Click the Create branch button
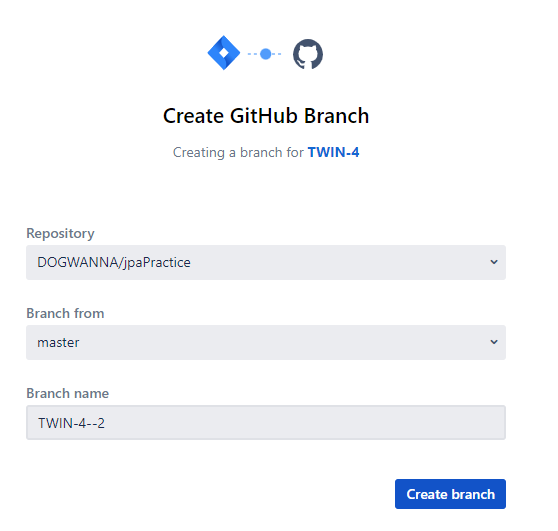Screen dimensions: 558x531 (450, 494)
